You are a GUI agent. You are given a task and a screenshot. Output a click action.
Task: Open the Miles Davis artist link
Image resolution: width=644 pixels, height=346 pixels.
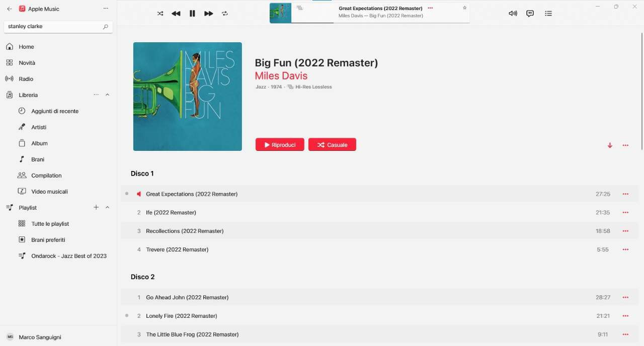(x=281, y=76)
